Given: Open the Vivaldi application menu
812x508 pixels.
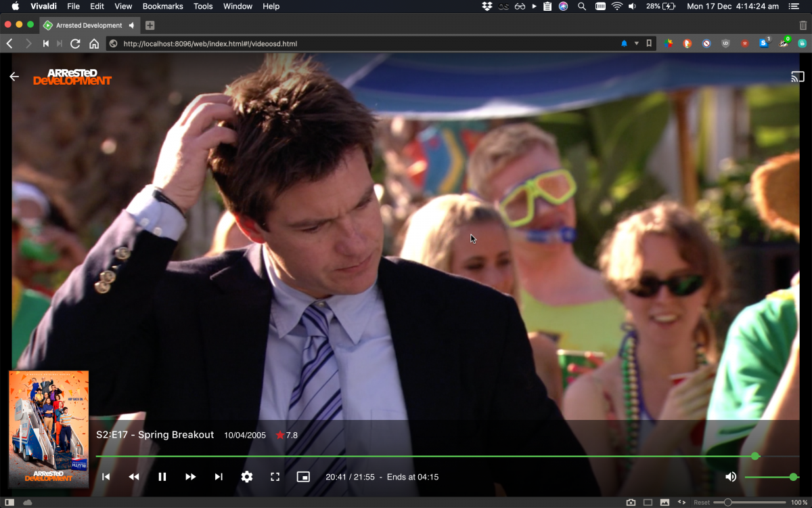Looking at the screenshot, I should [x=44, y=6].
